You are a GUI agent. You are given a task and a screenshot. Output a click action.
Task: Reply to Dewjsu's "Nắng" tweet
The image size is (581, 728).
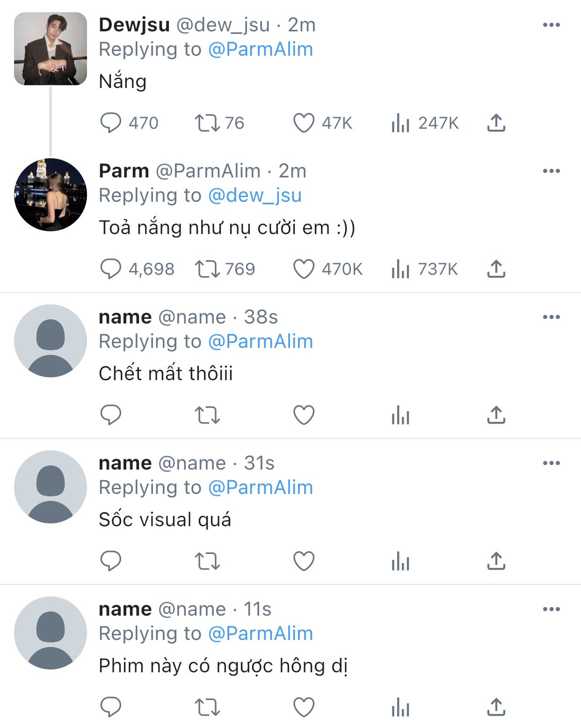point(111,123)
